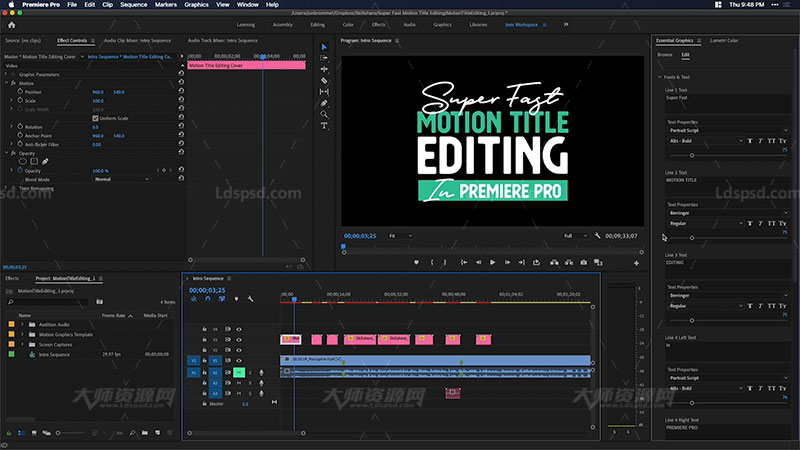The height and width of the screenshot is (450, 800).
Task: Open Full playback resolution dropdown
Action: (x=575, y=236)
